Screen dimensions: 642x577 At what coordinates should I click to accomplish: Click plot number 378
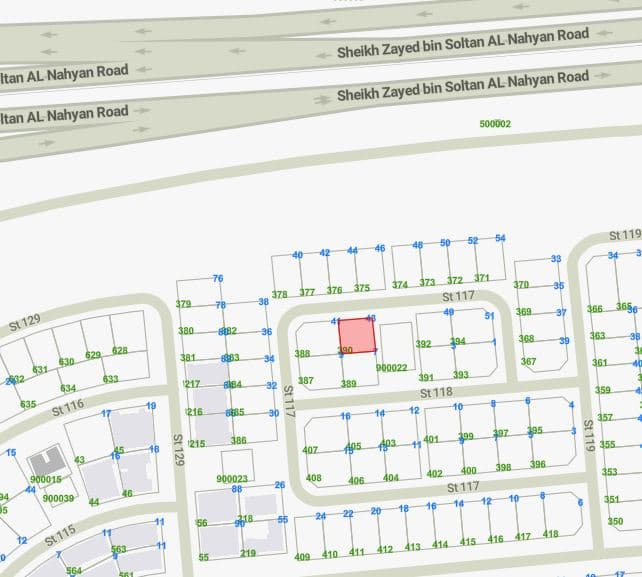click(280, 294)
